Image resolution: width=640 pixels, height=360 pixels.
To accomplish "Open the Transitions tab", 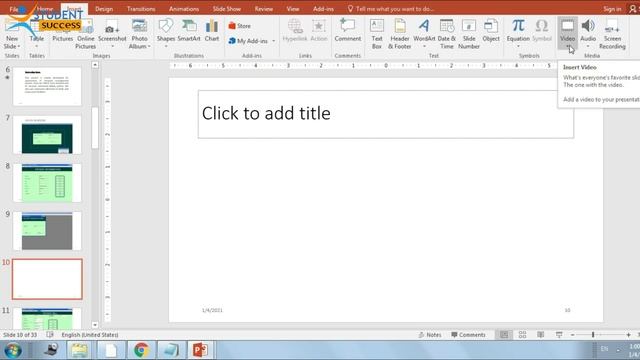I will click(141, 9).
